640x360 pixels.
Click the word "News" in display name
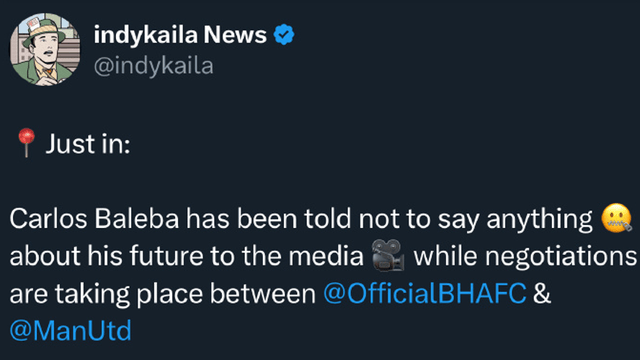(x=235, y=35)
